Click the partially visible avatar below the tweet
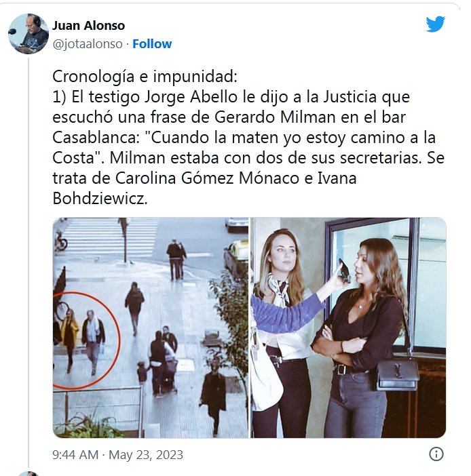The width and height of the screenshot is (471, 476). click(x=29, y=473)
